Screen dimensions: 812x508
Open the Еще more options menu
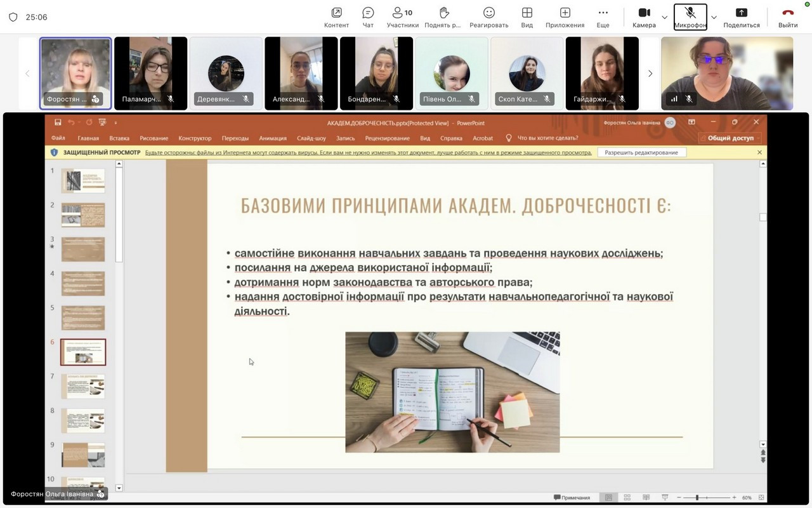coord(603,17)
